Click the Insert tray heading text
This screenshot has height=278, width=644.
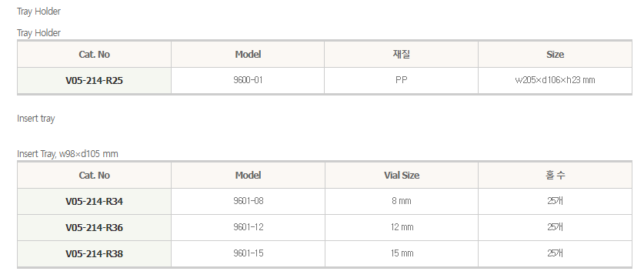(x=35, y=119)
